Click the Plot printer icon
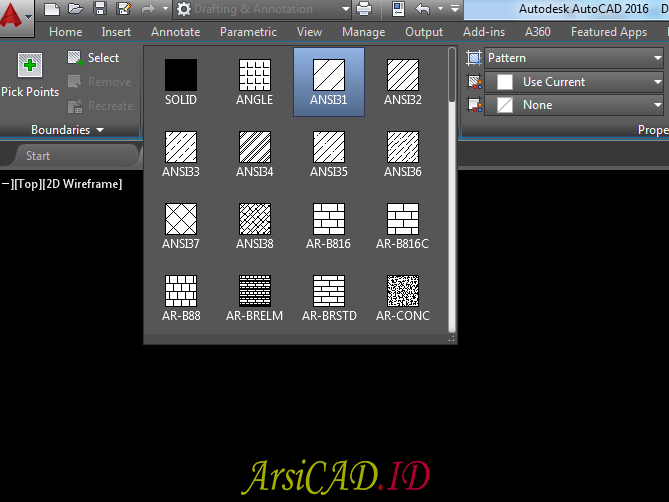Screen dimensions: 669x502 [364, 9]
